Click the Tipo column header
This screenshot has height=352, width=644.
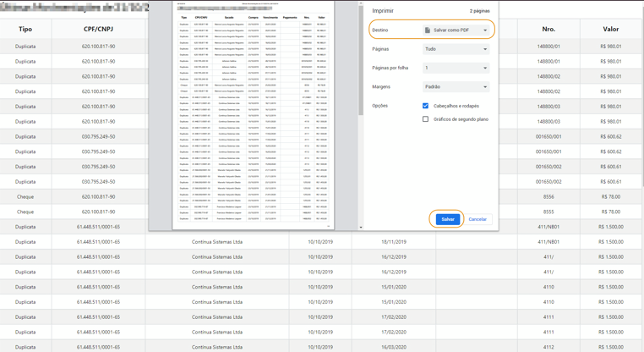pyautogui.click(x=25, y=30)
